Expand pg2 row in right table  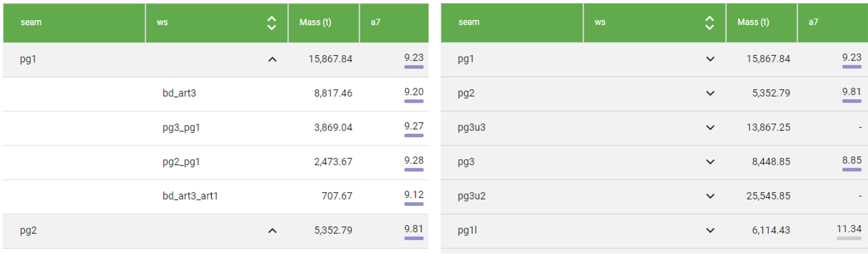(x=710, y=93)
